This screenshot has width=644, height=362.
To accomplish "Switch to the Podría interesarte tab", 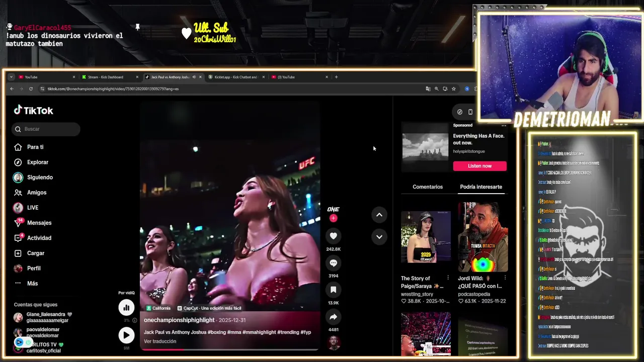I will [481, 187].
